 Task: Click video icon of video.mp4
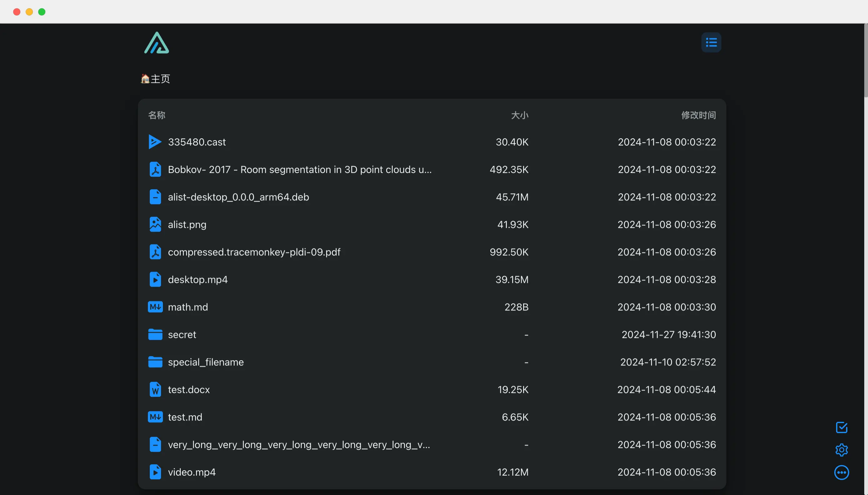[155, 472]
